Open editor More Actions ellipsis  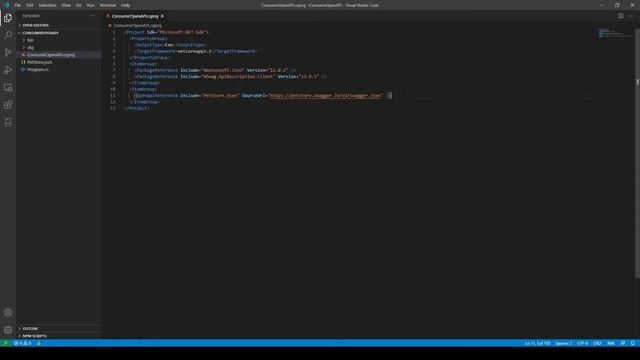(x=631, y=16)
